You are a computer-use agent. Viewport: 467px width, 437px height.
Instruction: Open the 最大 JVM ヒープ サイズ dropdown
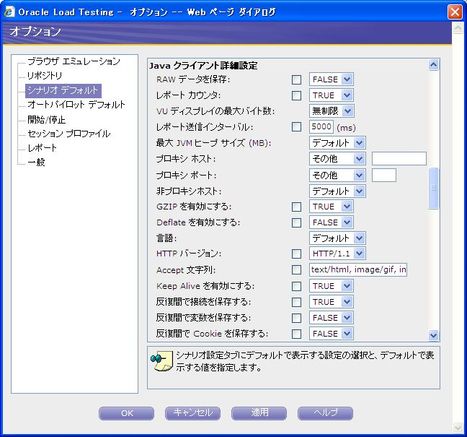tap(337, 143)
